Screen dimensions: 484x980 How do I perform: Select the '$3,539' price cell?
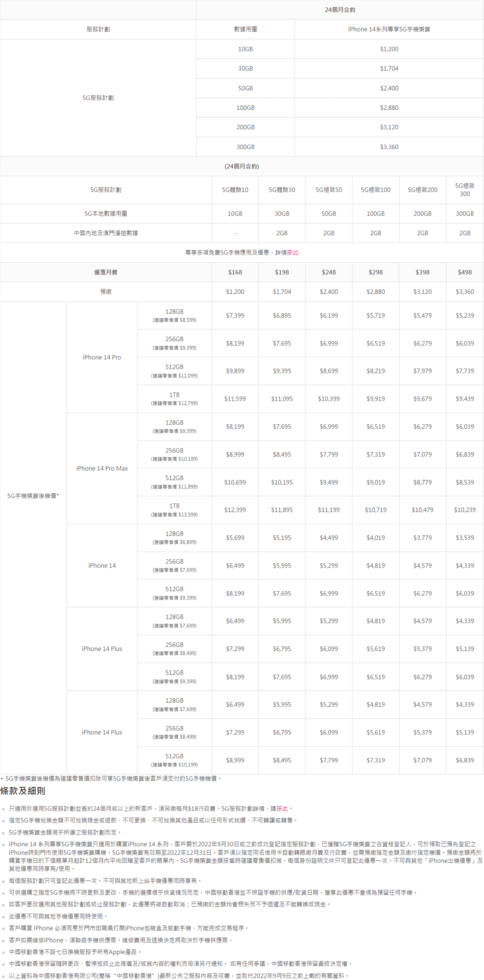(465, 538)
